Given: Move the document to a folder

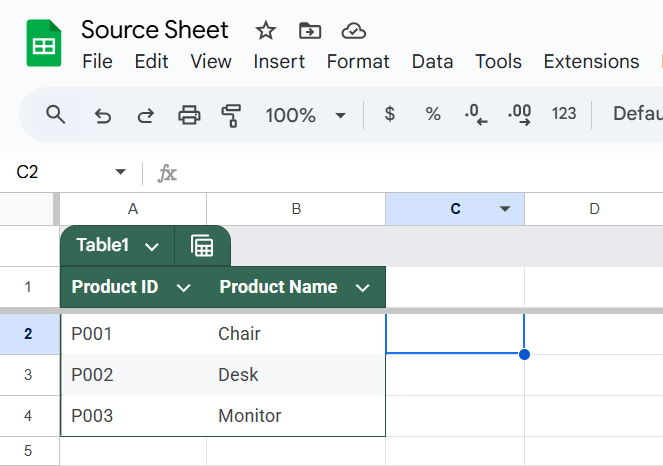Looking at the screenshot, I should point(310,31).
